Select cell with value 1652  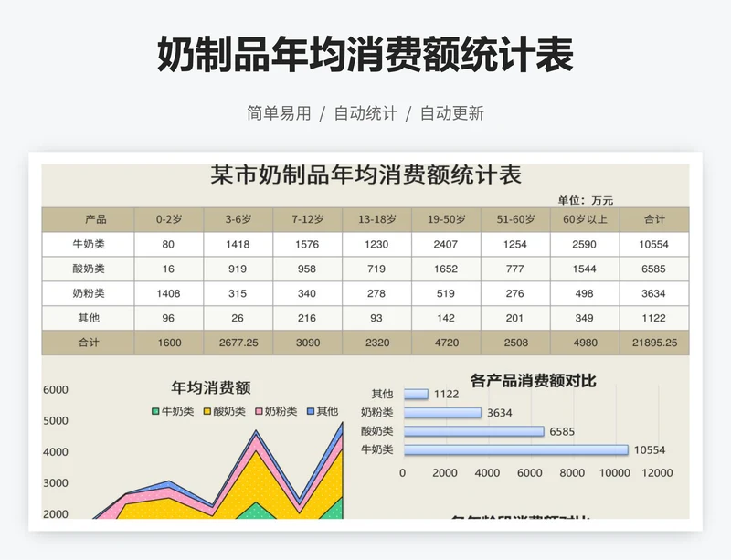446,269
